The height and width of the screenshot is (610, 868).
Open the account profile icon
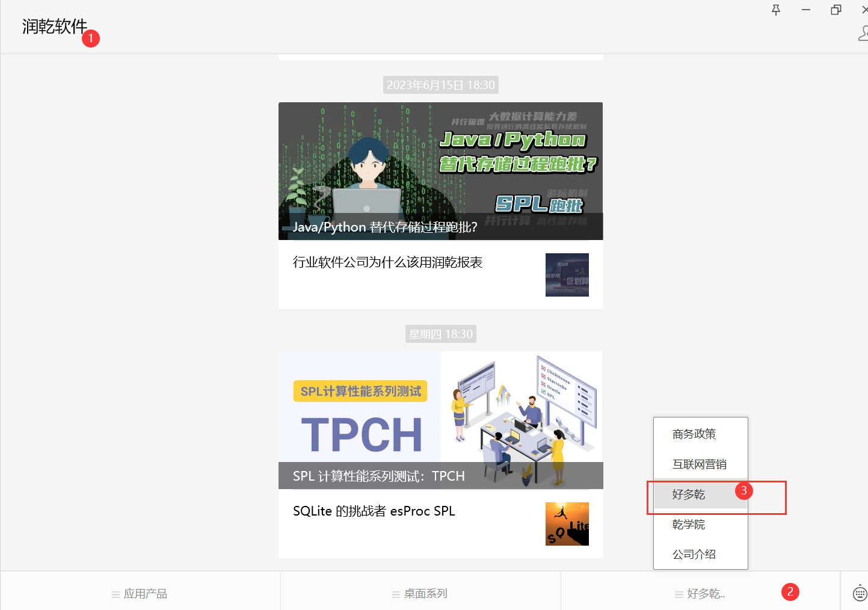(863, 33)
